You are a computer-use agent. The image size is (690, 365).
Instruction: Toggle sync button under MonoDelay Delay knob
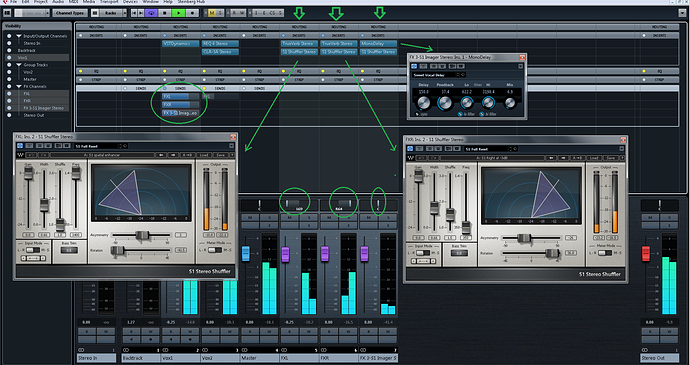pos(417,114)
